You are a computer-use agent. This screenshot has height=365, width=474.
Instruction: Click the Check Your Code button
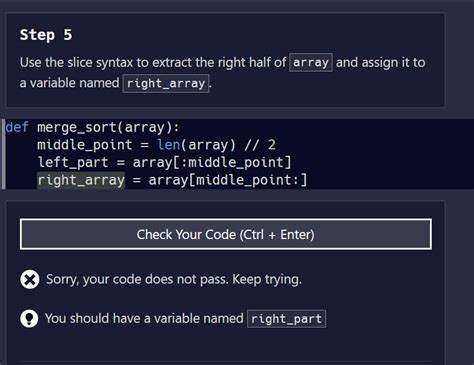(x=226, y=234)
